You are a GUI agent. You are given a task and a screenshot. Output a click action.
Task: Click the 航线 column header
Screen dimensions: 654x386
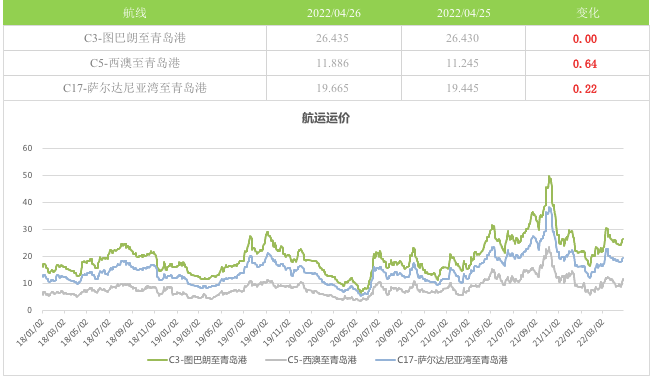(135, 13)
